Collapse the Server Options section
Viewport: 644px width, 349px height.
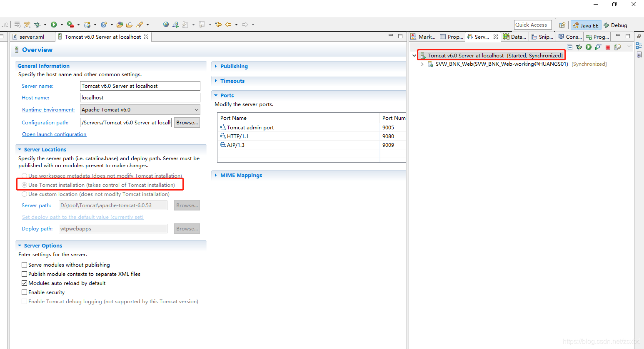(20, 245)
